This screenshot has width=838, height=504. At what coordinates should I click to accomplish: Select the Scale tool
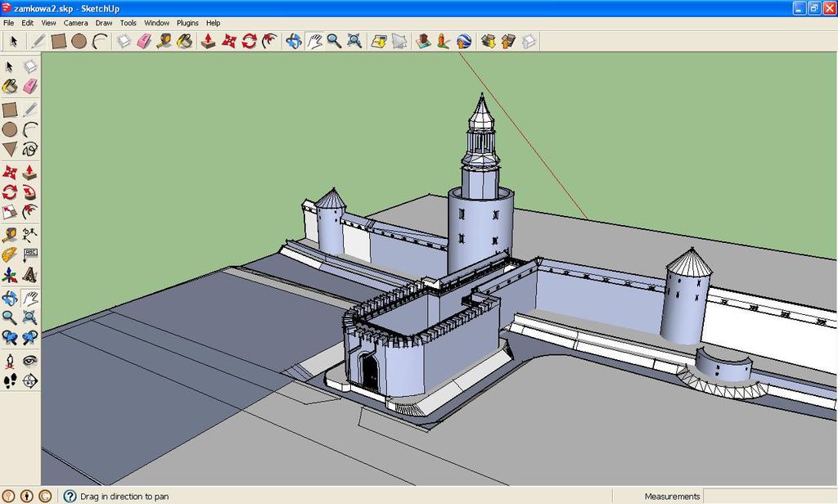[10, 212]
